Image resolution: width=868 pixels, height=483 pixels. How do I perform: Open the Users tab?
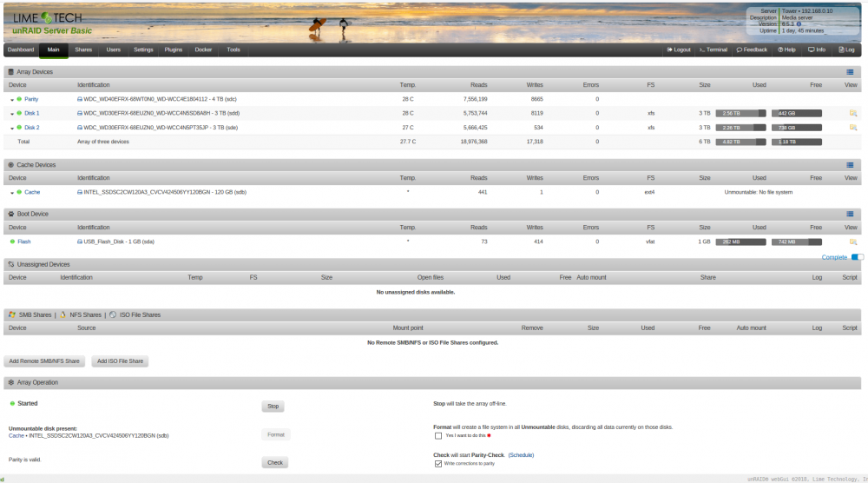(x=114, y=50)
